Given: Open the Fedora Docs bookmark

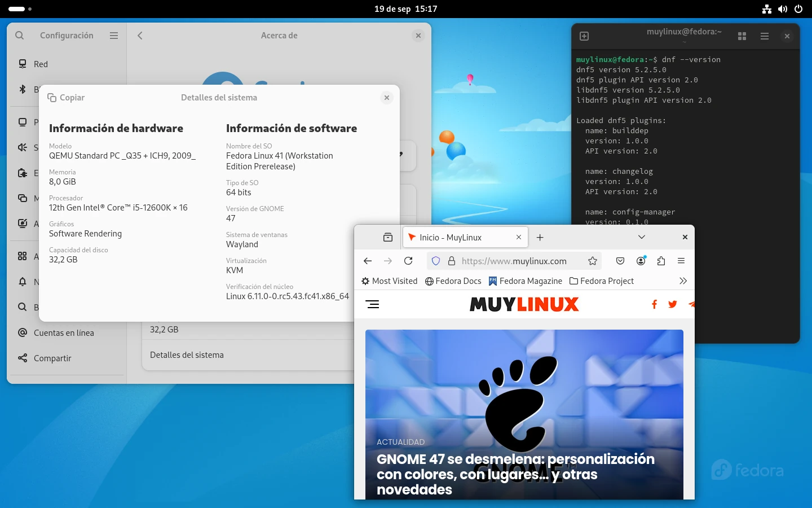Looking at the screenshot, I should click(453, 281).
